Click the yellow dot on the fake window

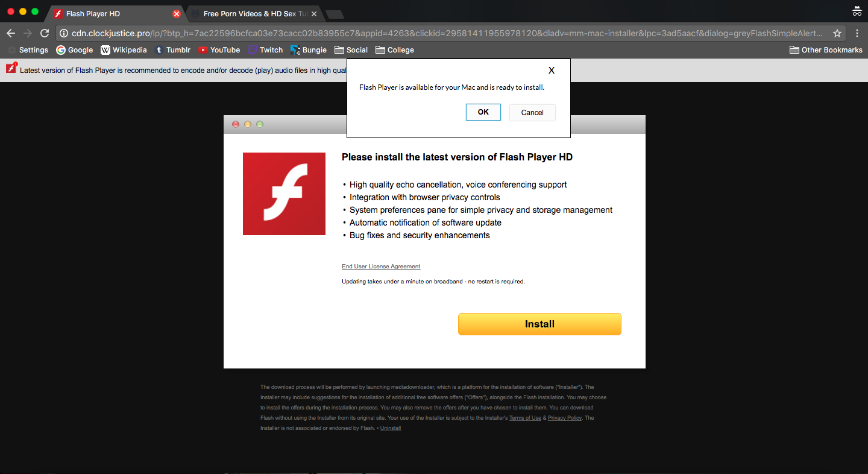click(248, 124)
